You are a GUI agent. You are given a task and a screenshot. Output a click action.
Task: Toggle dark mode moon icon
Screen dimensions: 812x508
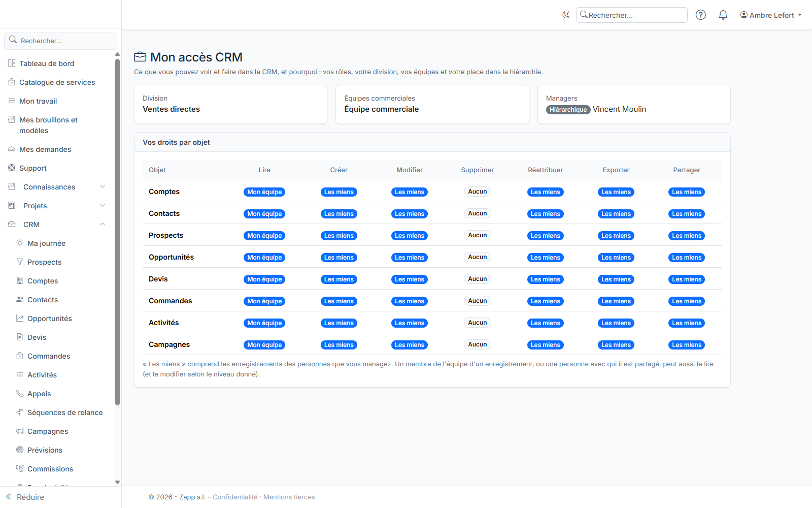tap(566, 15)
